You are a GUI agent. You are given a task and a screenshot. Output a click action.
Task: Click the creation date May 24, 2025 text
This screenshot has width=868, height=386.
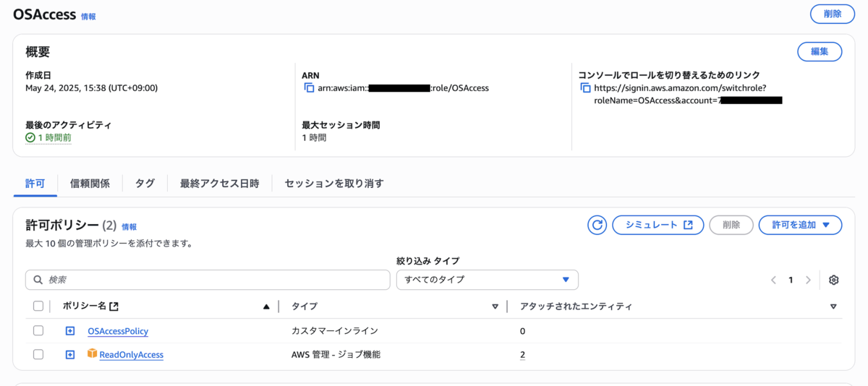pos(91,88)
